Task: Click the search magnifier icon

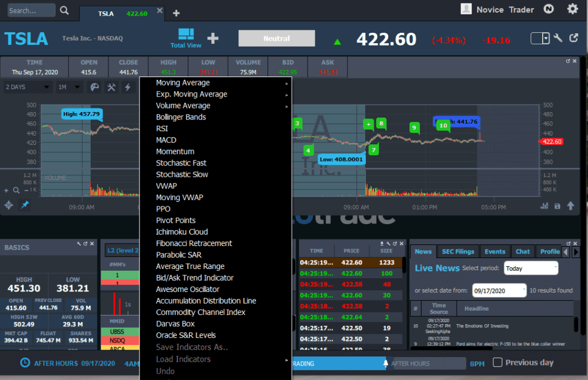Action: point(64,10)
